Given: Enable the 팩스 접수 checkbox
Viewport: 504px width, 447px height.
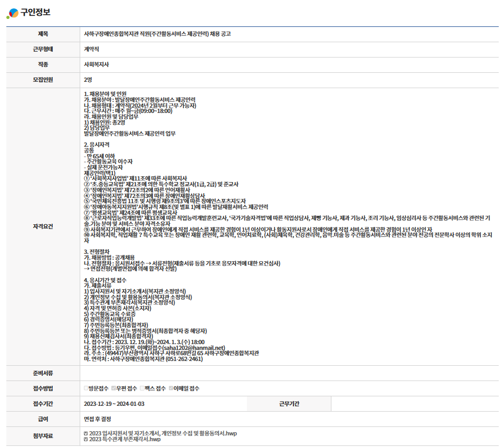Looking at the screenshot, I should pyautogui.click(x=142, y=388).
